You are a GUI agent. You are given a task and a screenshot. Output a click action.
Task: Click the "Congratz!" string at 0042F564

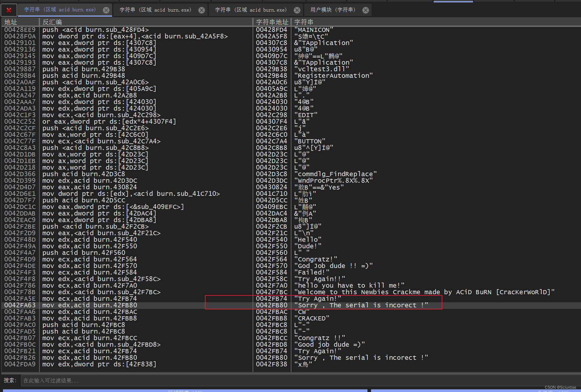click(x=316, y=259)
